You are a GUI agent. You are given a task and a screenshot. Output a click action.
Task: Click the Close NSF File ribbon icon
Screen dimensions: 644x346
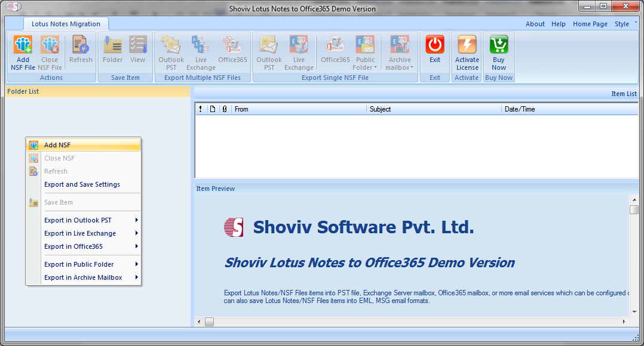point(50,52)
